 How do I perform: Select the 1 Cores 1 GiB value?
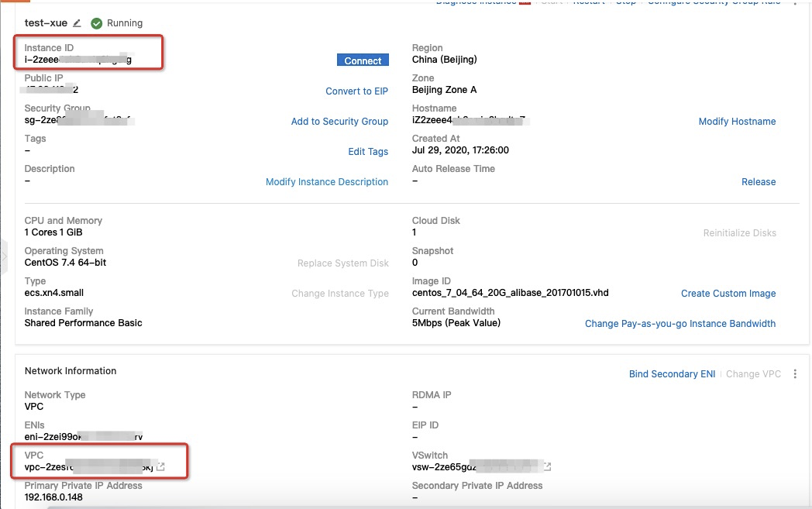pyautogui.click(x=53, y=232)
